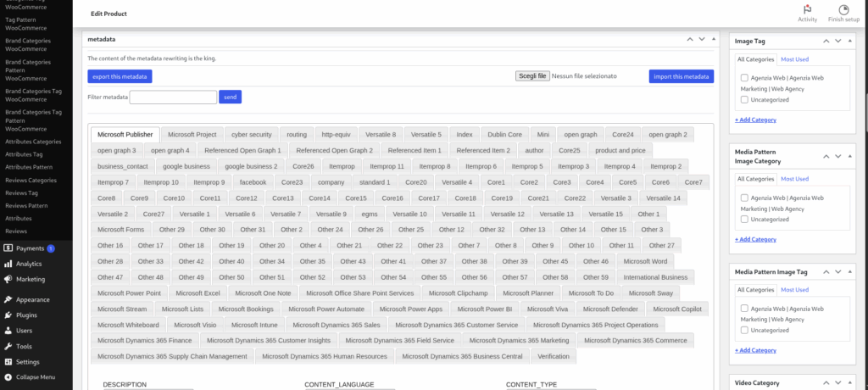Add Category in Media Pattern Image Category
Image resolution: width=868 pixels, height=390 pixels.
coord(755,239)
